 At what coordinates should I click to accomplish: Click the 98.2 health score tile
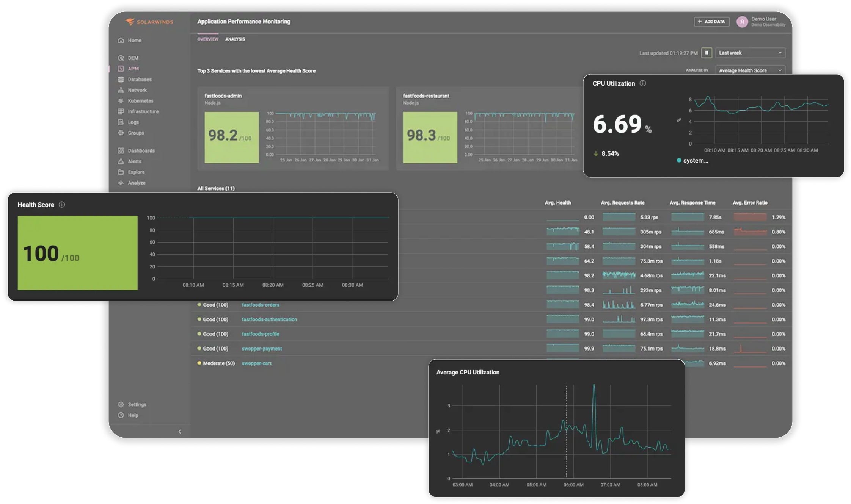point(232,137)
